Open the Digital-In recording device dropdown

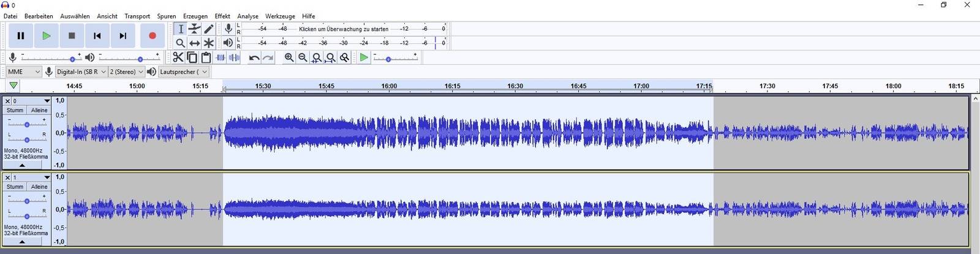[81, 72]
